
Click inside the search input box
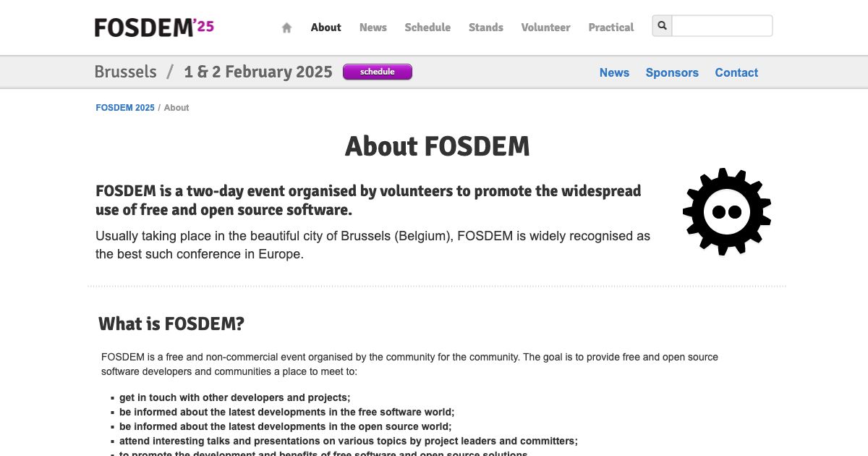pyautogui.click(x=721, y=25)
